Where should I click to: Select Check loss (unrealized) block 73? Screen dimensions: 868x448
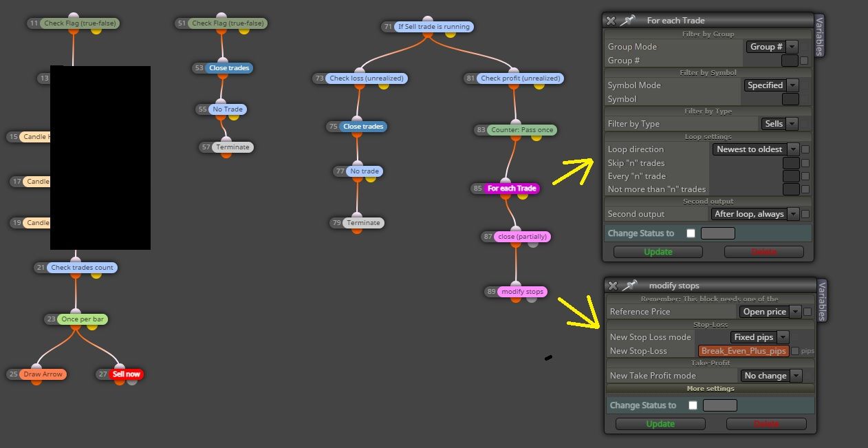tap(367, 78)
